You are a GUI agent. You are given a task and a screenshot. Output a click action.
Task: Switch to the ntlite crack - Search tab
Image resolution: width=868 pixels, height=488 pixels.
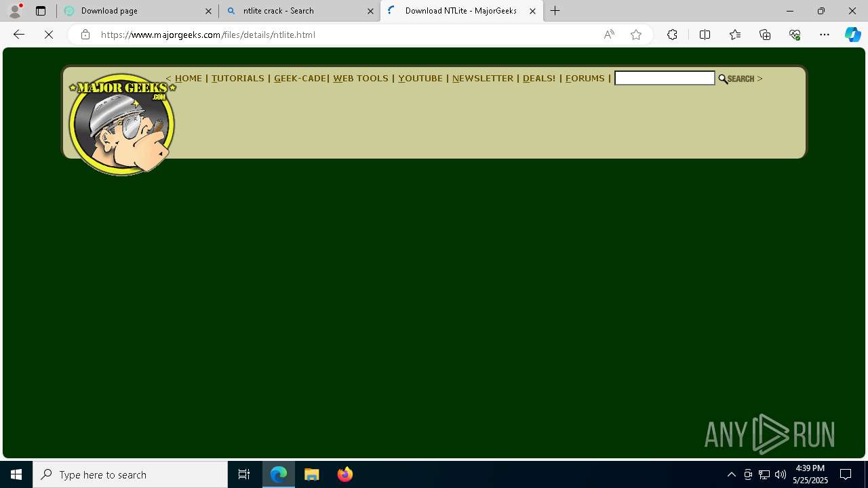pyautogui.click(x=299, y=11)
